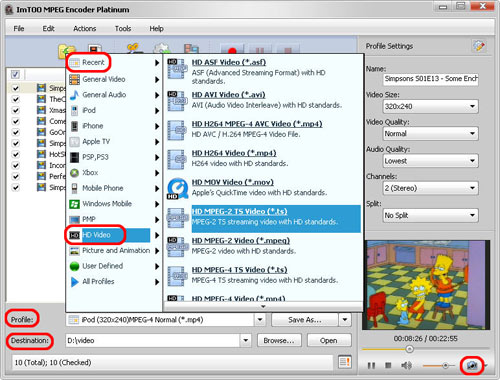Pause the video preview playback

pyautogui.click(x=371, y=366)
